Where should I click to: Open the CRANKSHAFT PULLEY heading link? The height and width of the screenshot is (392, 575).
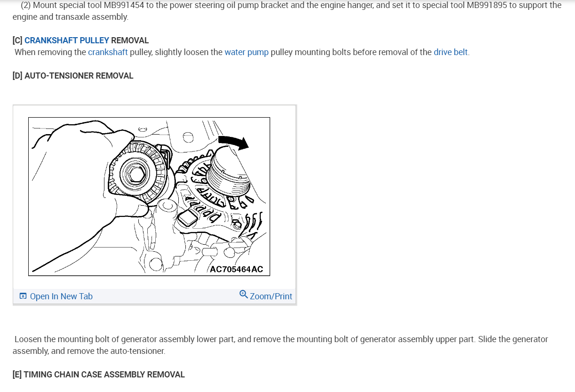click(x=66, y=40)
